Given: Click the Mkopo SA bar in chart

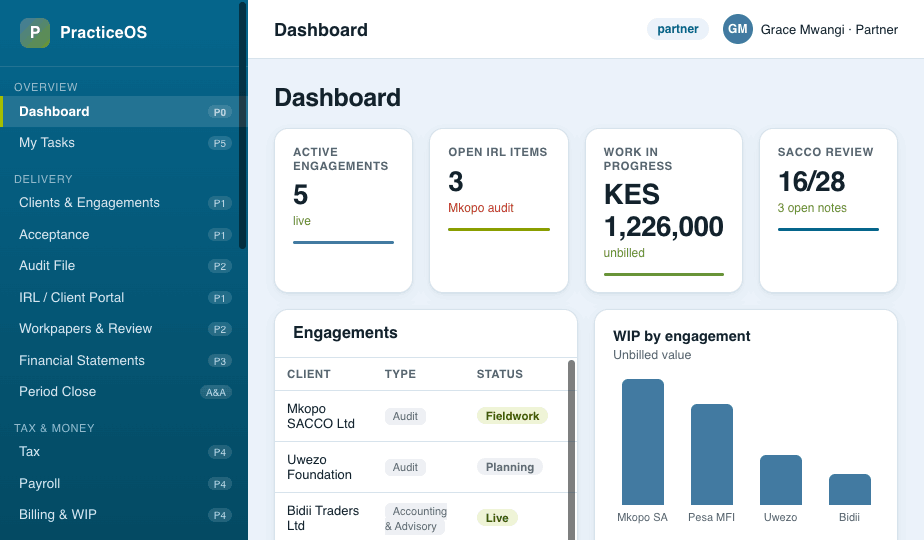Looking at the screenshot, I should (643, 442).
